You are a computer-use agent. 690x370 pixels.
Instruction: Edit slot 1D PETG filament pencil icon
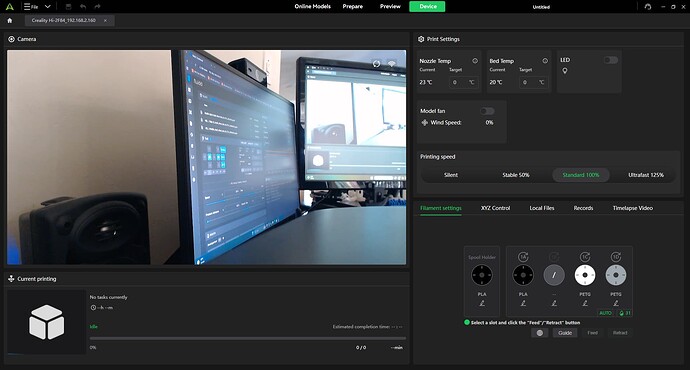(x=616, y=304)
